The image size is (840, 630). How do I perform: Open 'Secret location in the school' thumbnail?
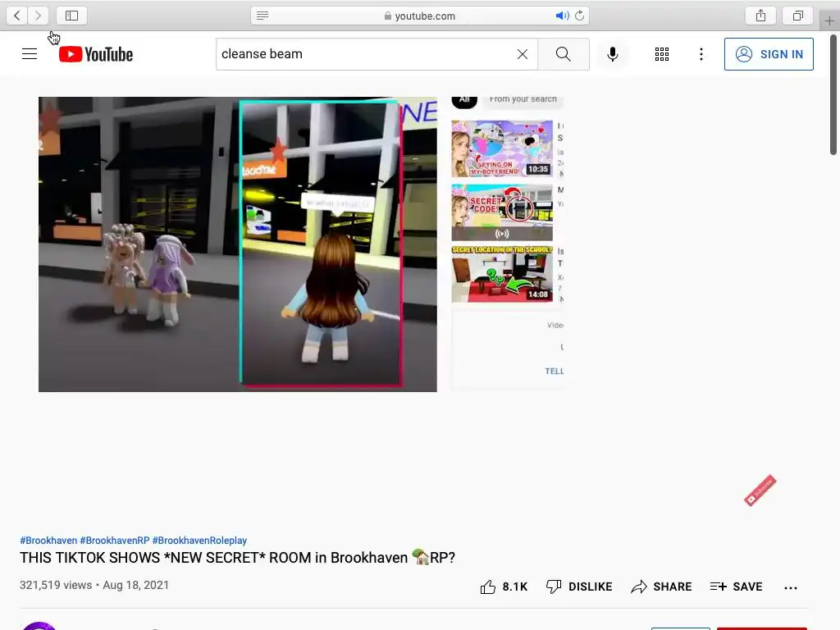pyautogui.click(x=502, y=274)
